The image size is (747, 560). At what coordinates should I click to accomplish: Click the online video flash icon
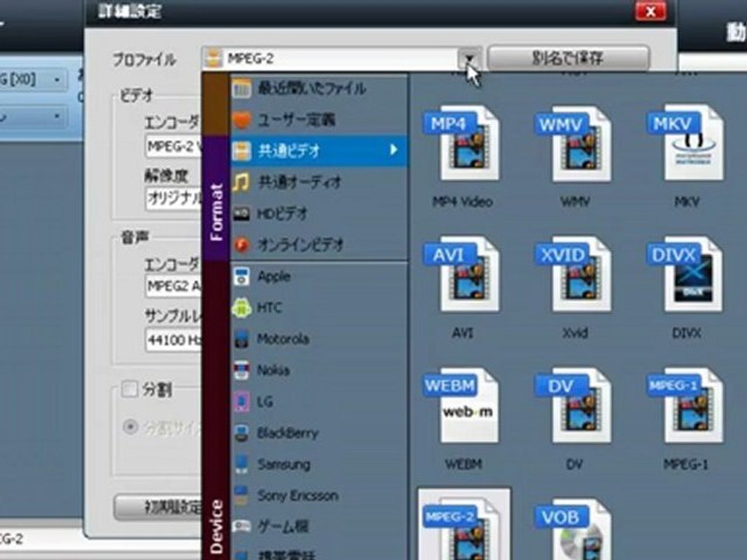[241, 245]
